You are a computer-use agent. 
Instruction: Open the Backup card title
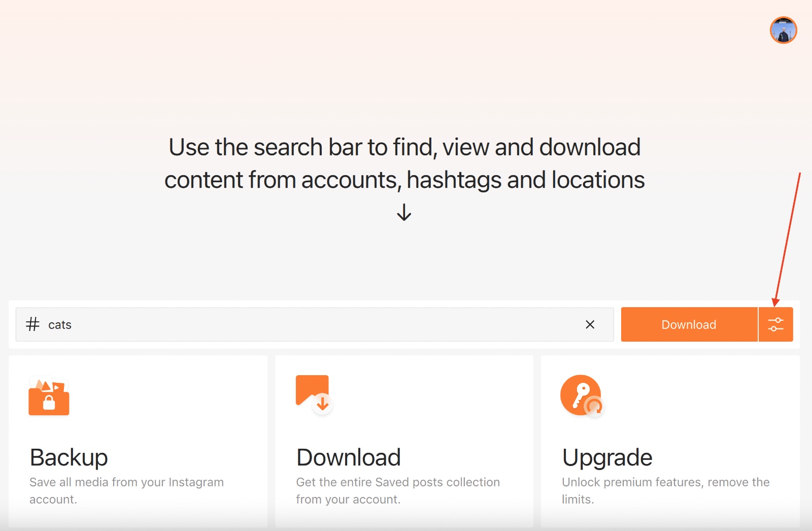coord(69,457)
